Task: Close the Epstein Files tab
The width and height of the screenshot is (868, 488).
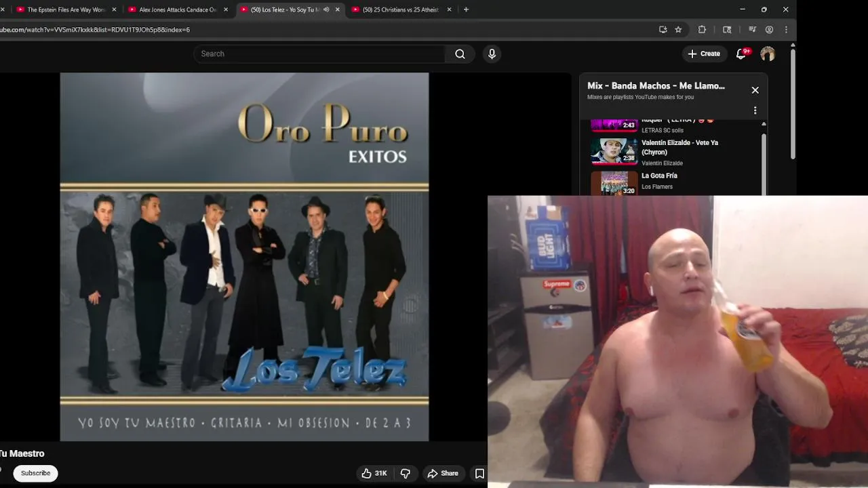Action: point(114,9)
